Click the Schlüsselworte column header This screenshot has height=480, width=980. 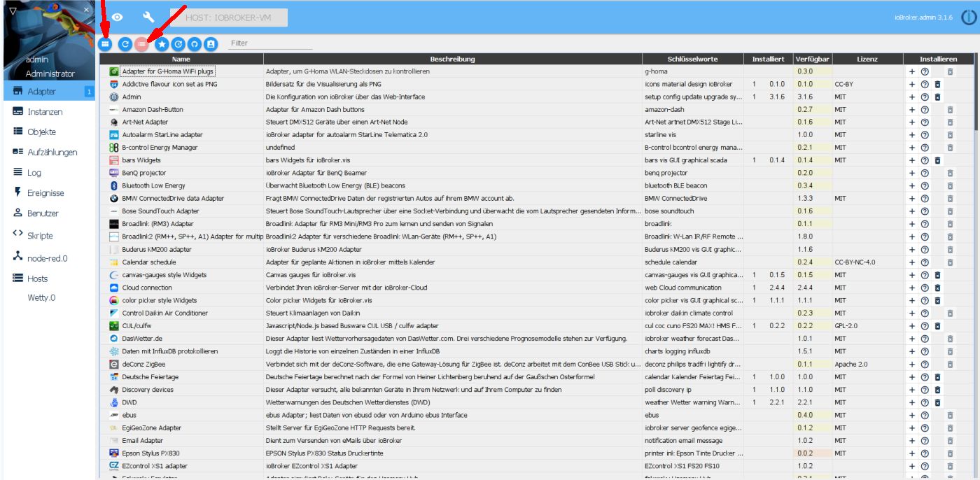point(693,59)
